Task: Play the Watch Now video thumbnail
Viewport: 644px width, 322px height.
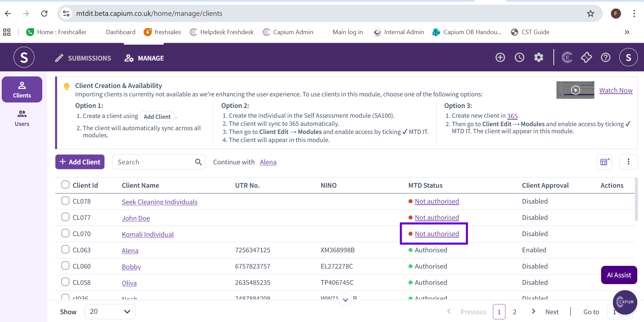Action: [x=575, y=90]
